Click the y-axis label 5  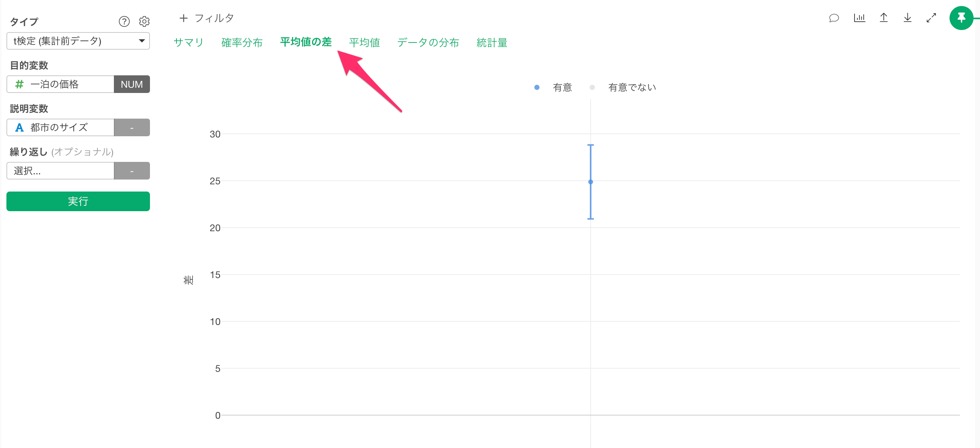pyautogui.click(x=218, y=369)
